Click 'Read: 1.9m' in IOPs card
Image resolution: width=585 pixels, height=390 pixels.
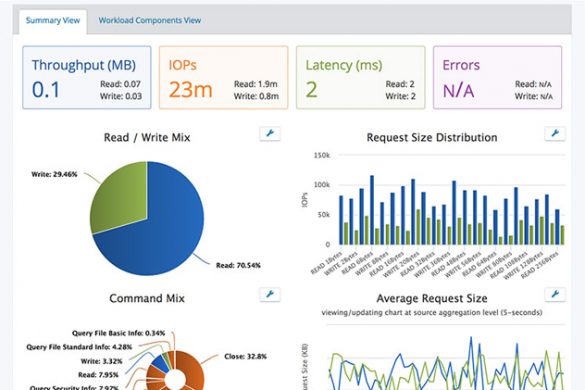(256, 84)
